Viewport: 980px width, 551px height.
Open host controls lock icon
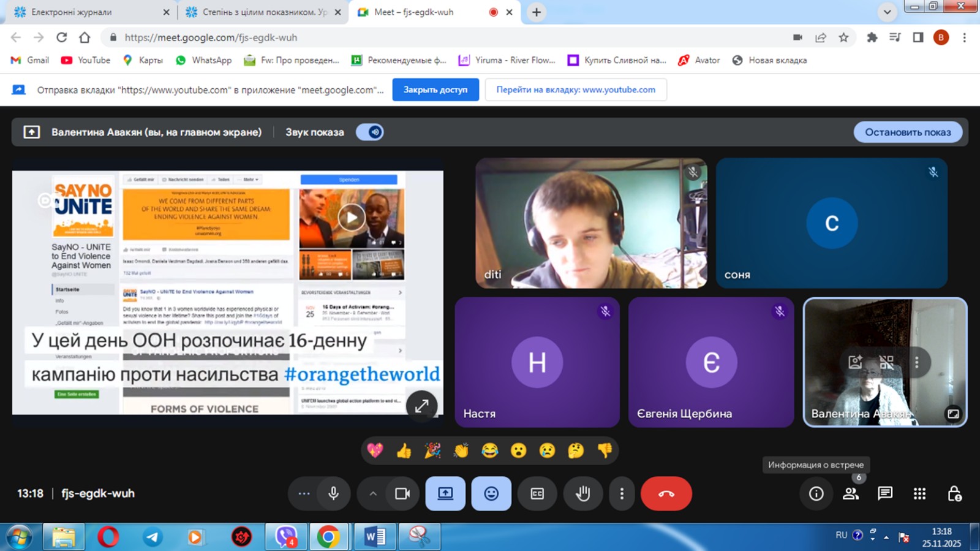click(x=954, y=493)
